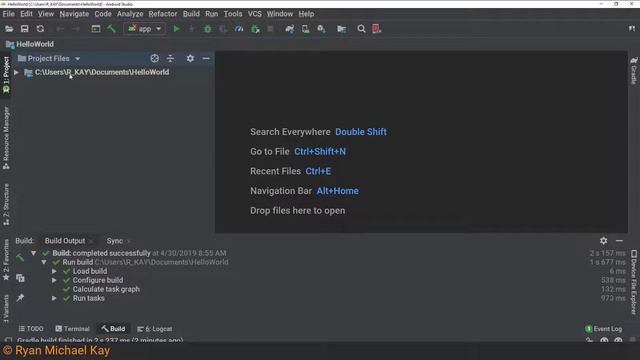
Task: Open the Analyze menu
Action: tap(130, 14)
